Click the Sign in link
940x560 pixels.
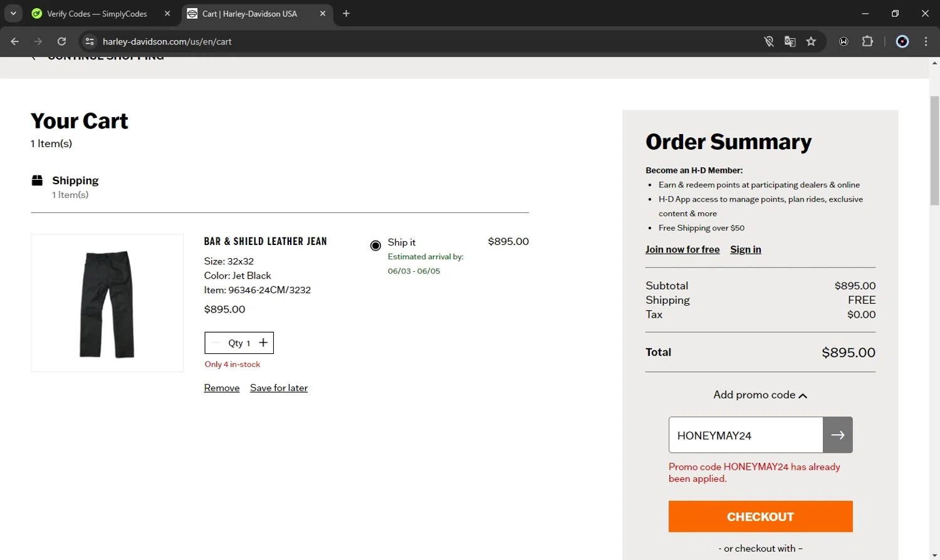tap(746, 249)
